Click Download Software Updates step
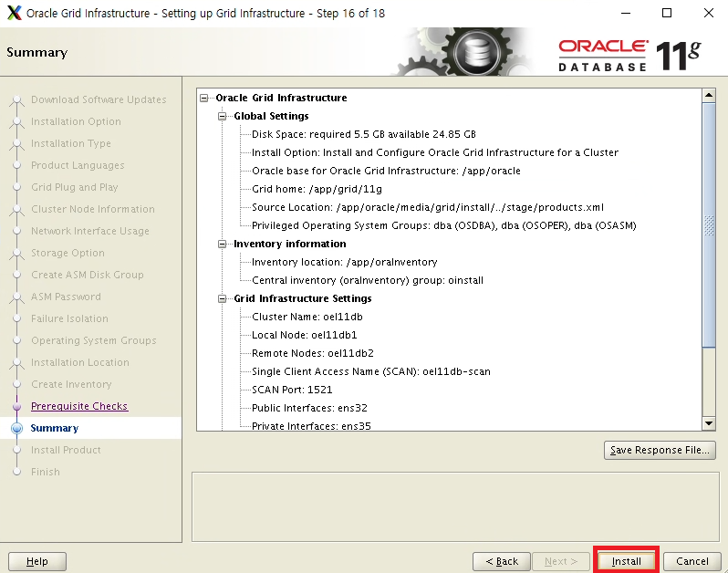Screen dimensions: 728x573 (x=99, y=99)
